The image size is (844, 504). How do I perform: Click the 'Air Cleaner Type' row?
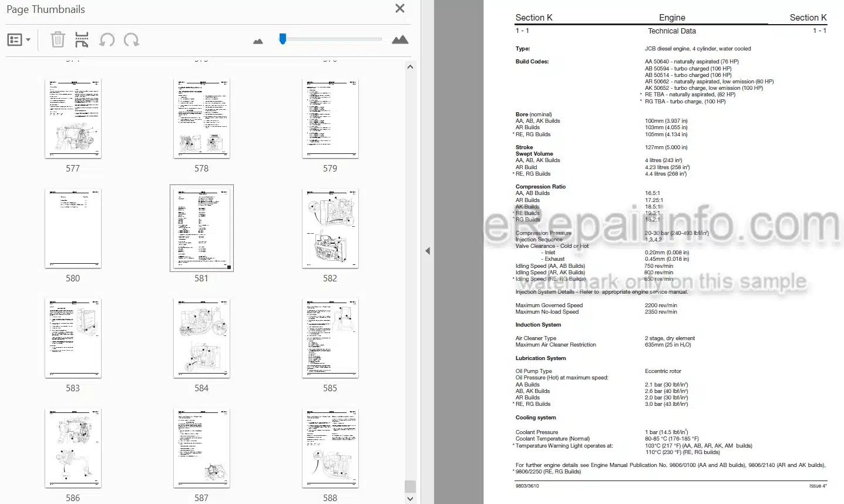coord(605,338)
